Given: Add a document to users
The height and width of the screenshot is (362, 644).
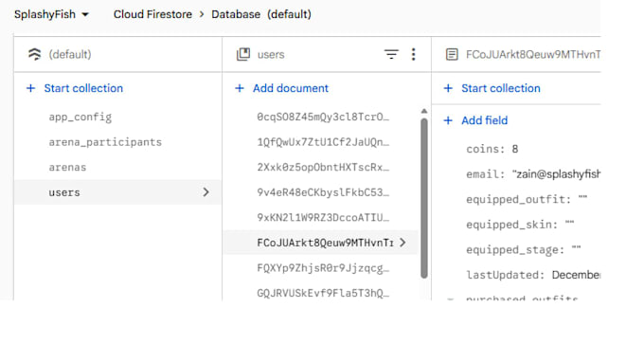Looking at the screenshot, I should point(291,88).
